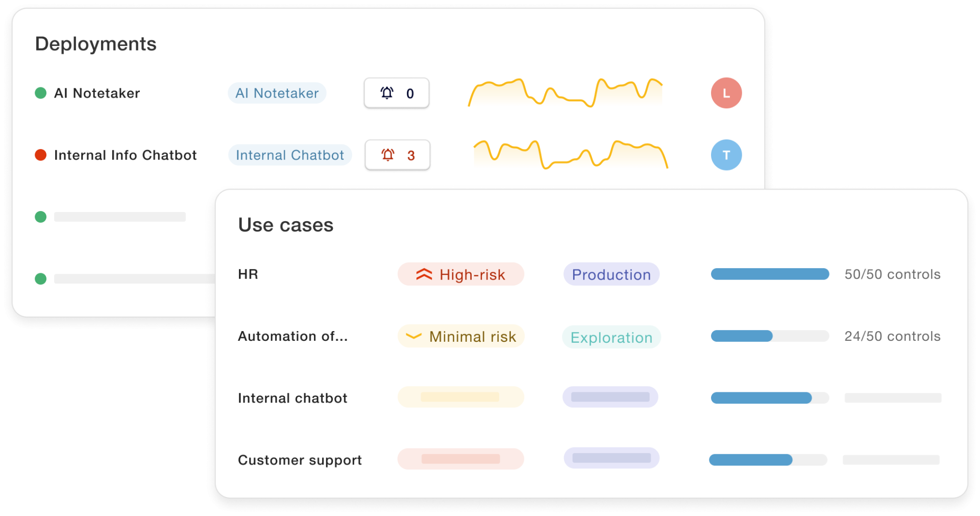Click the High-risk double chevron icon
Screen dimensions: 980x516
[x=424, y=274]
